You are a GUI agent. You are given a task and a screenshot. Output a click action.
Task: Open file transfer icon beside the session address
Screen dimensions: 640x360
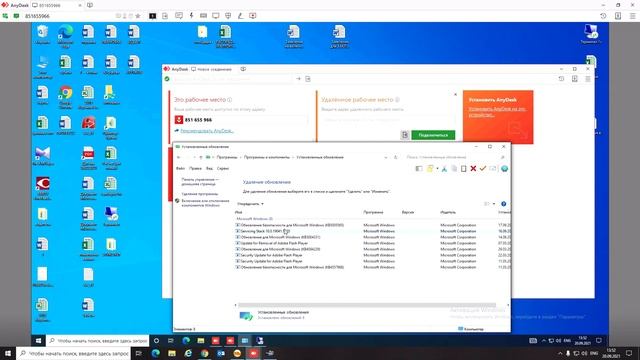click(x=165, y=16)
